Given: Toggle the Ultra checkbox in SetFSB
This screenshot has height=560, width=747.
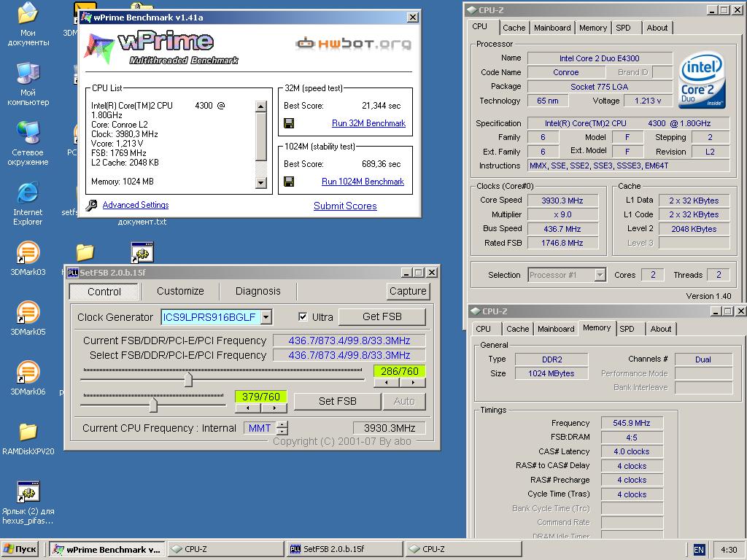Looking at the screenshot, I should tap(303, 316).
